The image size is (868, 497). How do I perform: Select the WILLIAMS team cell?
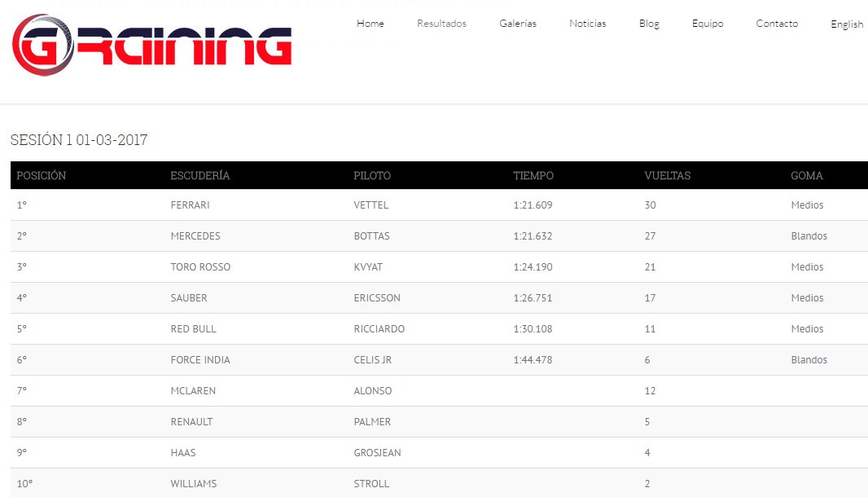(194, 484)
